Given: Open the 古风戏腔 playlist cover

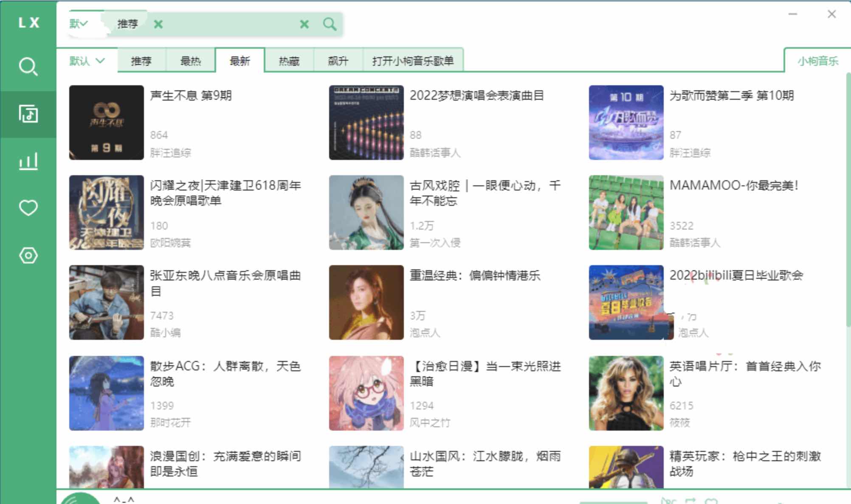Looking at the screenshot, I should click(x=366, y=213).
